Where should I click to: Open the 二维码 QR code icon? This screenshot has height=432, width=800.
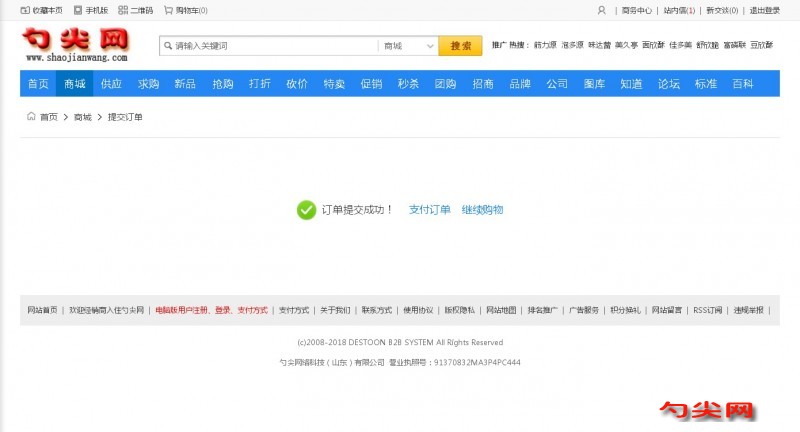[x=122, y=10]
